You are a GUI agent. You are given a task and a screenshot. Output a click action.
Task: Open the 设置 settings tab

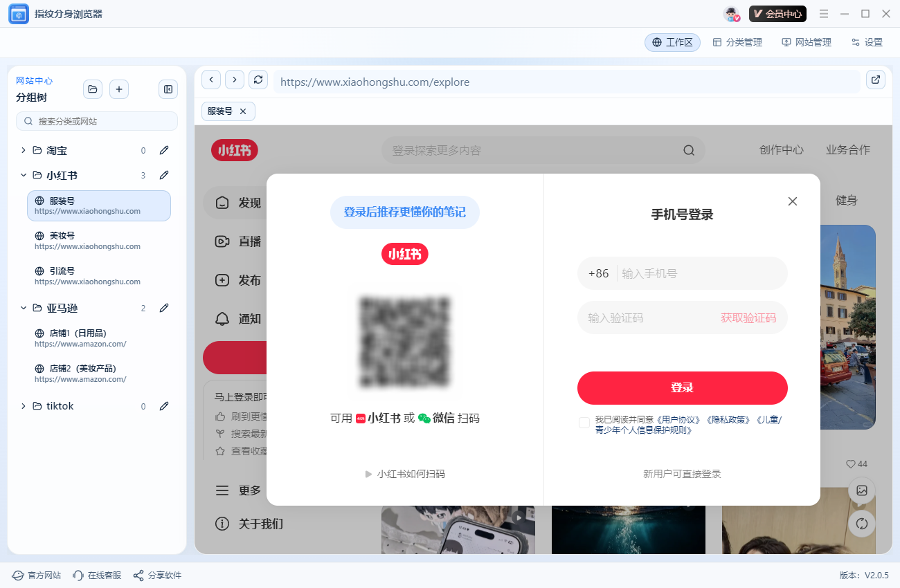[x=867, y=42]
